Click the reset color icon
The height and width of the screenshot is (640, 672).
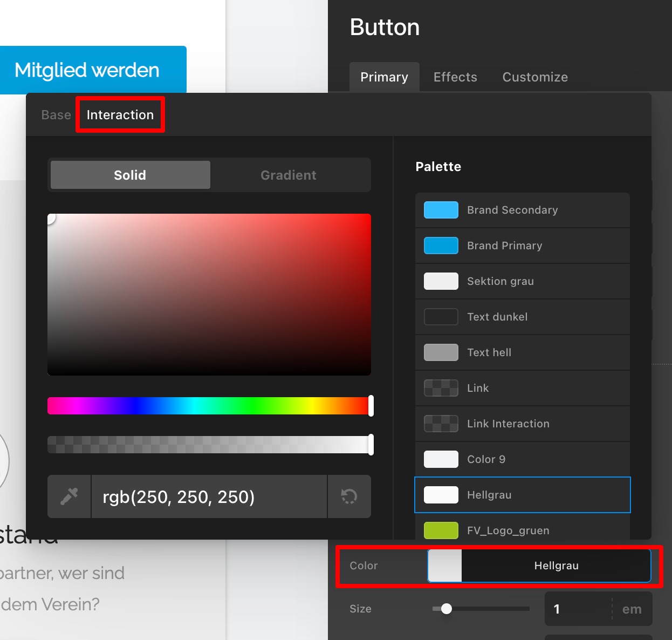pos(349,496)
